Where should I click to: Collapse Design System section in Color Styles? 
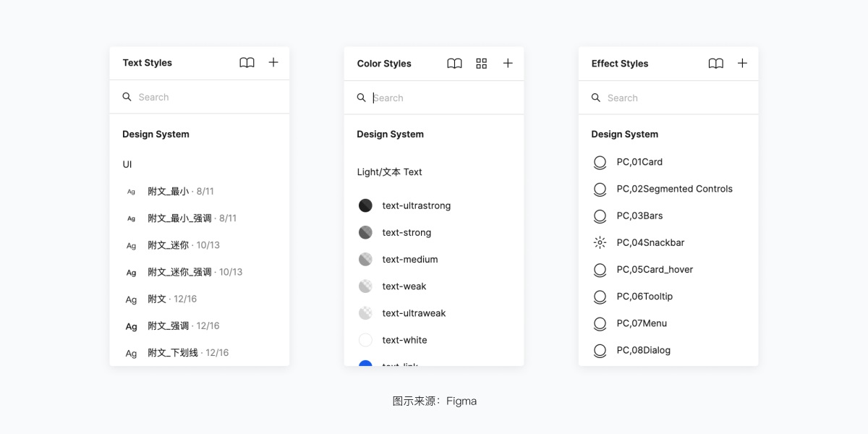coord(390,134)
